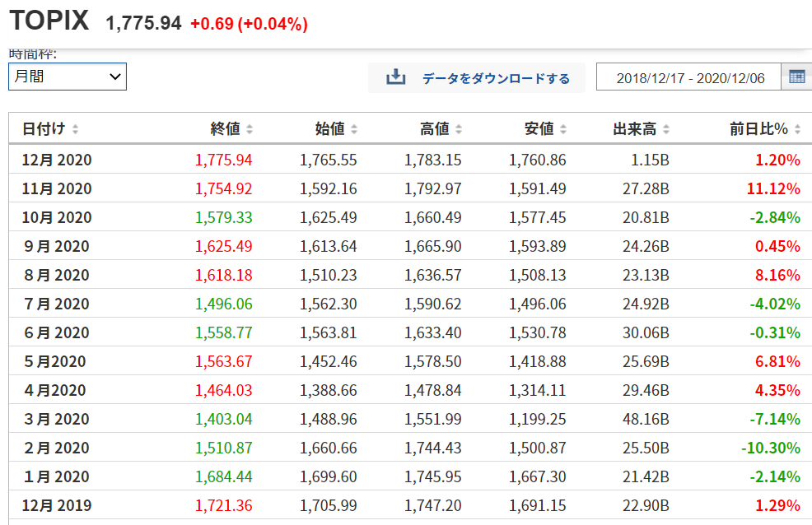The image size is (812, 525).
Task: Sort by 高値 column arrows
Action: 459,129
